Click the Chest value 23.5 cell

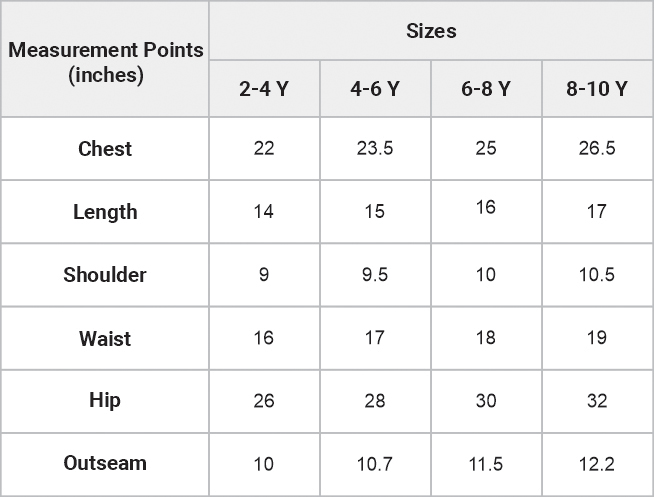tap(375, 148)
